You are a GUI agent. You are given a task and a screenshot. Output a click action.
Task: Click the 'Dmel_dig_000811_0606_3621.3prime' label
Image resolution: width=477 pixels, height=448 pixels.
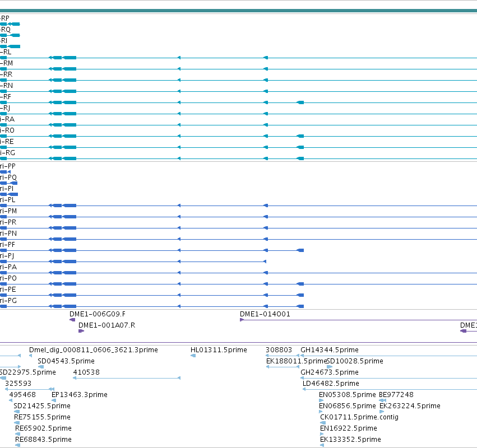pos(94,350)
